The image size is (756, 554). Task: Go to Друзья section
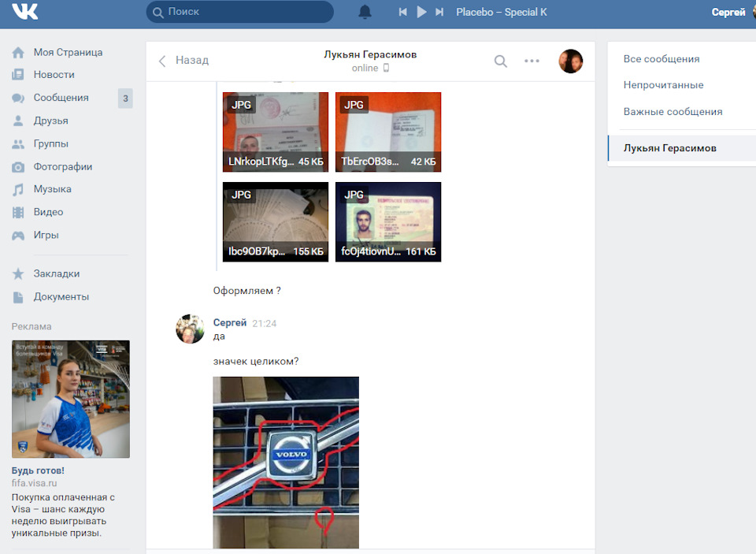(x=50, y=121)
